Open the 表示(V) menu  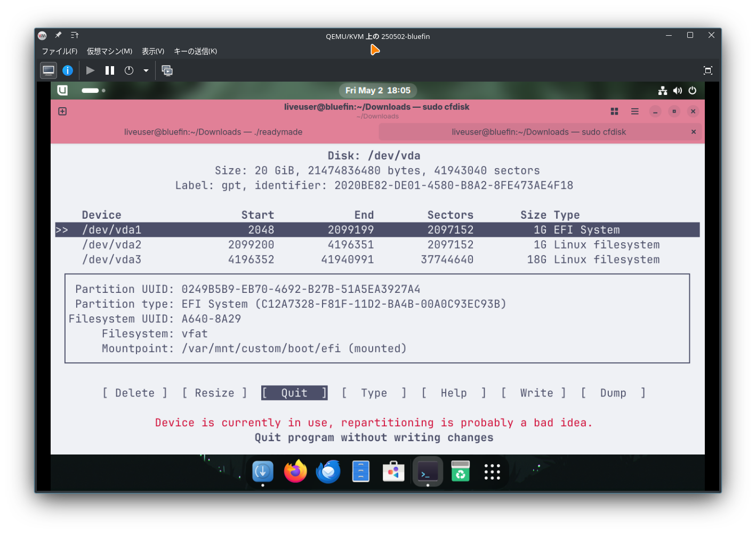[153, 51]
